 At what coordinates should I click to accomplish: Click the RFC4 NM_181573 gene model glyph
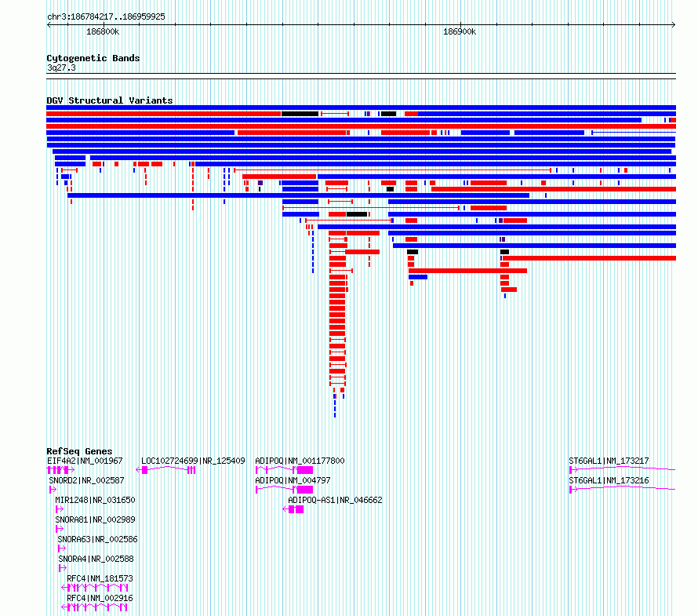[x=95, y=588]
